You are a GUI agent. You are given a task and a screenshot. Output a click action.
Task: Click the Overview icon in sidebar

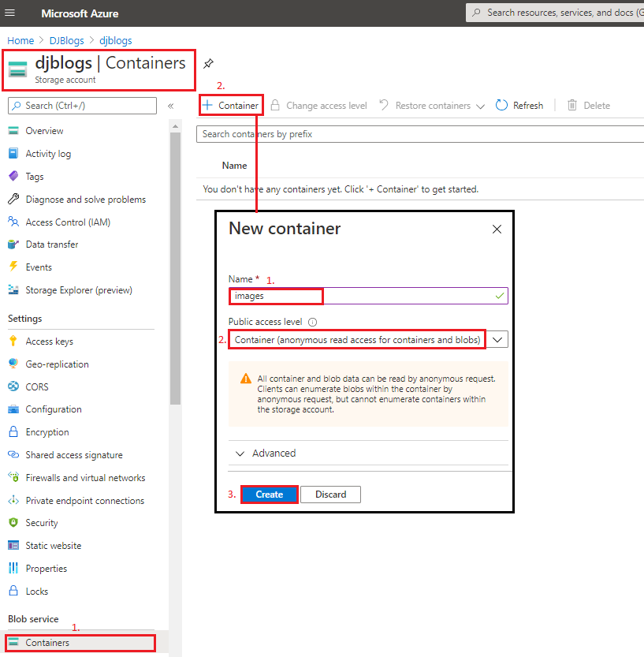[13, 130]
